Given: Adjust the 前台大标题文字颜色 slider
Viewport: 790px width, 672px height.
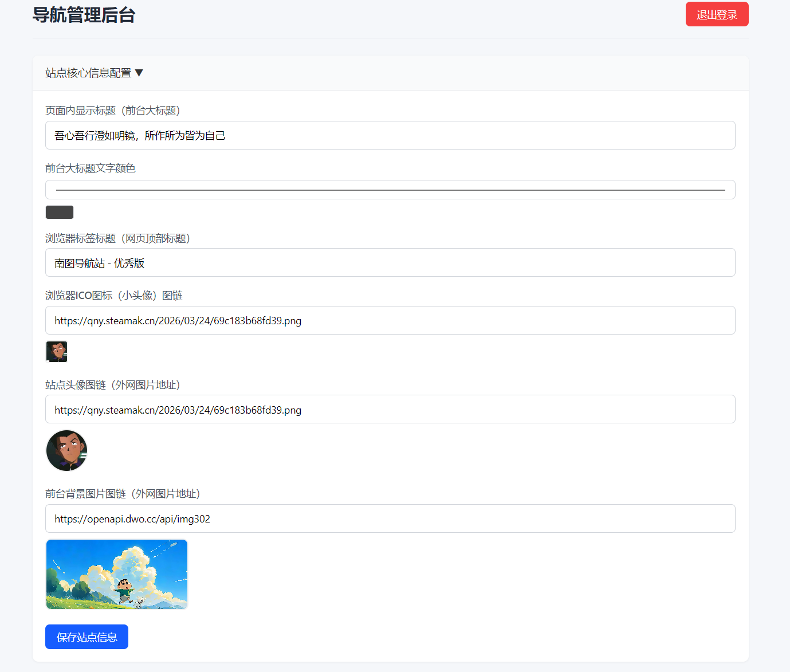Looking at the screenshot, I should click(x=390, y=189).
